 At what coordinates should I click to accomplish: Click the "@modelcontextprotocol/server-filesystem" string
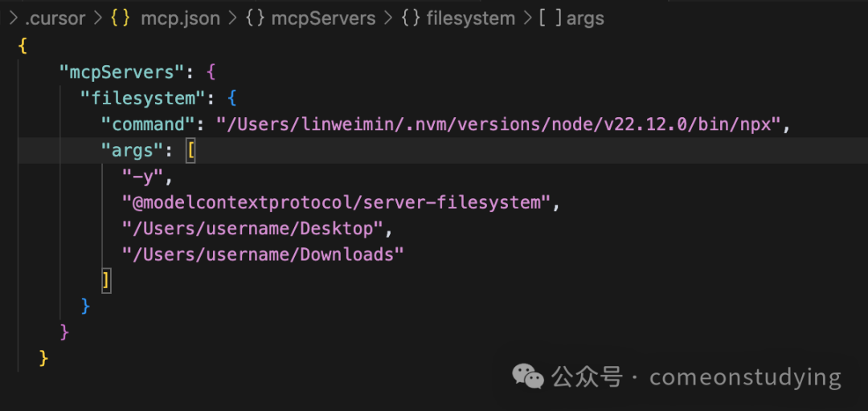point(337,203)
